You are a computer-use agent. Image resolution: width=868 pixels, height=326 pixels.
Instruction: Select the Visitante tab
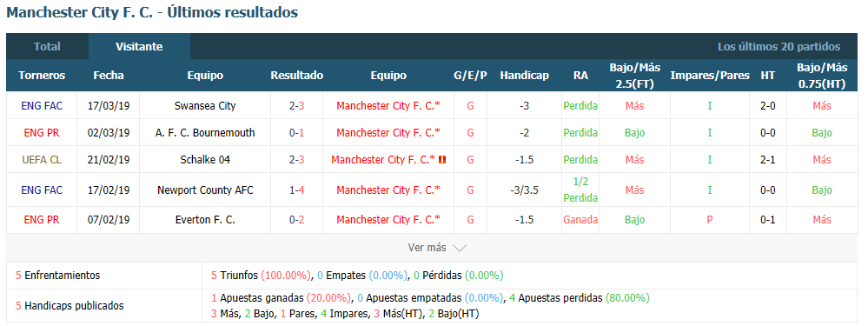pyautogui.click(x=139, y=46)
